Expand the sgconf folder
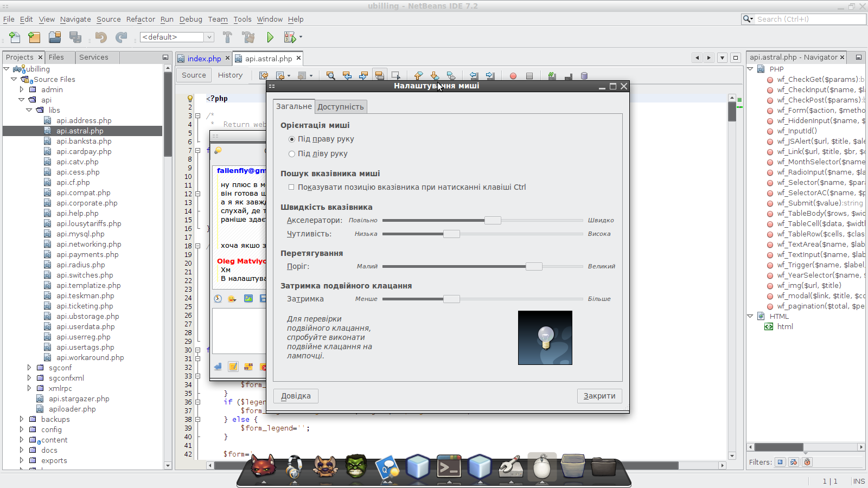The width and height of the screenshot is (868, 488). pos(29,368)
